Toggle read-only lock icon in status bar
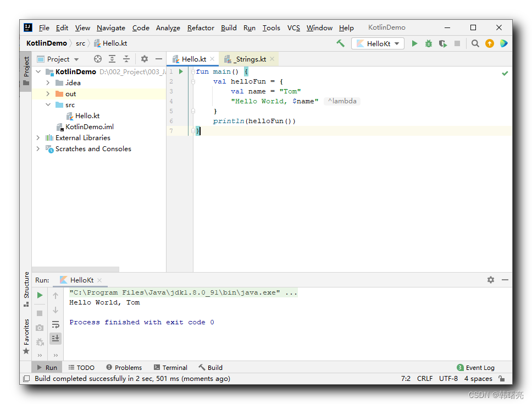Viewport: 532px width, 404px height. [x=502, y=379]
